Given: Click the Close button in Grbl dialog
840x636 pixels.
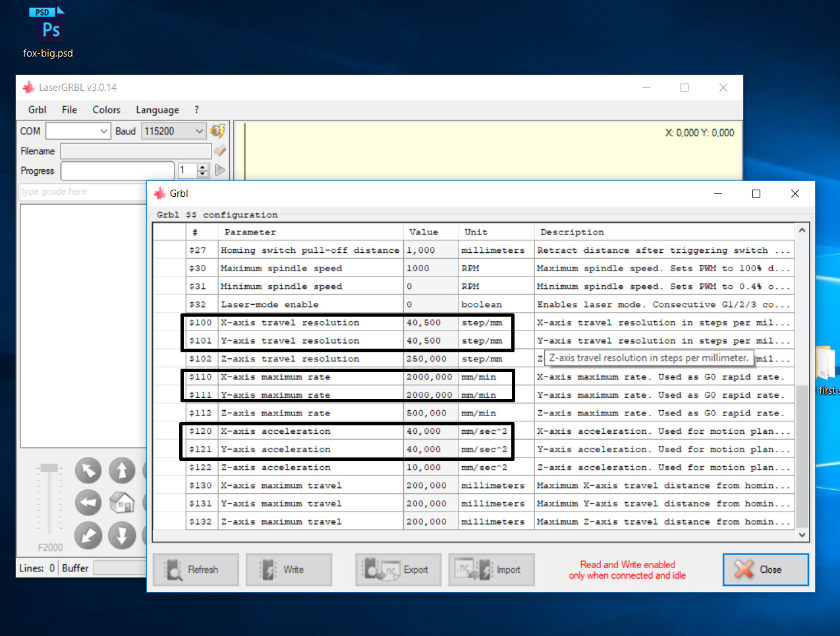Looking at the screenshot, I should pyautogui.click(x=766, y=570).
